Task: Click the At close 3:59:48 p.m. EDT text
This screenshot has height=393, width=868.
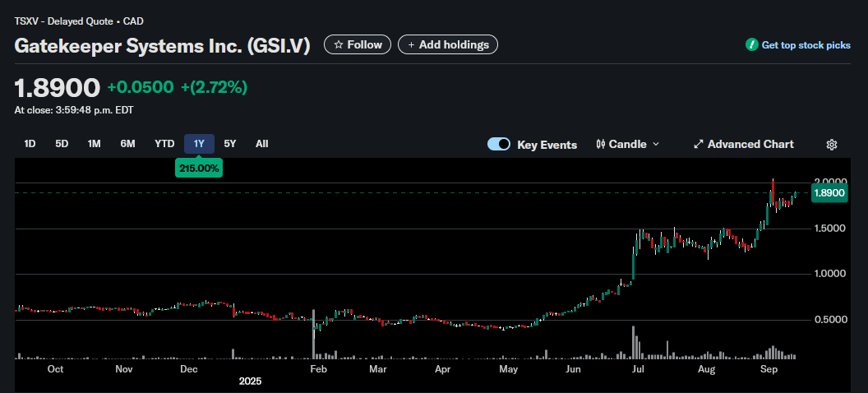Action: tap(74, 110)
